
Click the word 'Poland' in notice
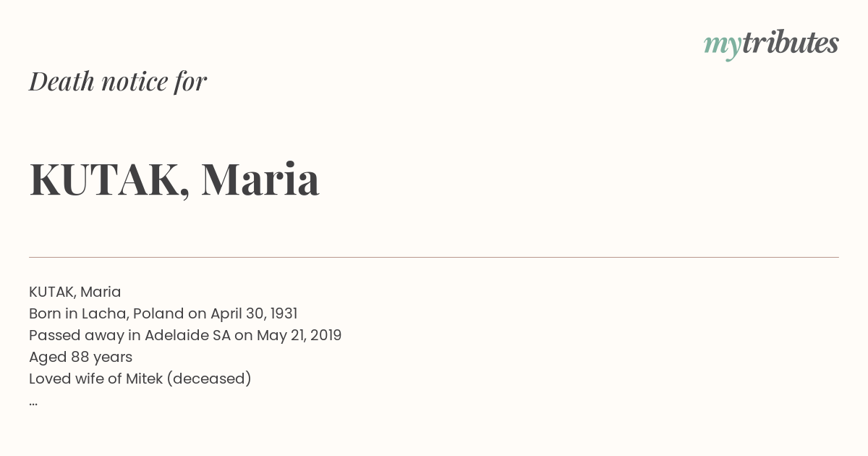coord(158,313)
